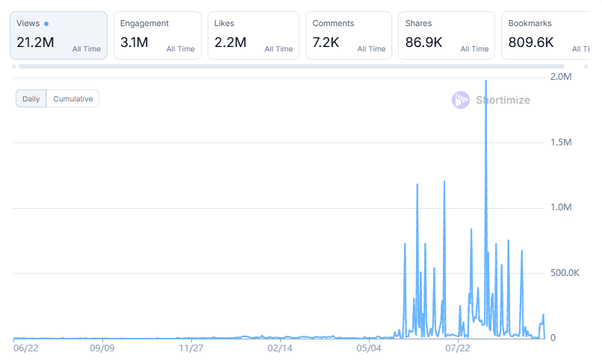Select the Shares metric card
The image size is (602, 364).
[446, 35]
